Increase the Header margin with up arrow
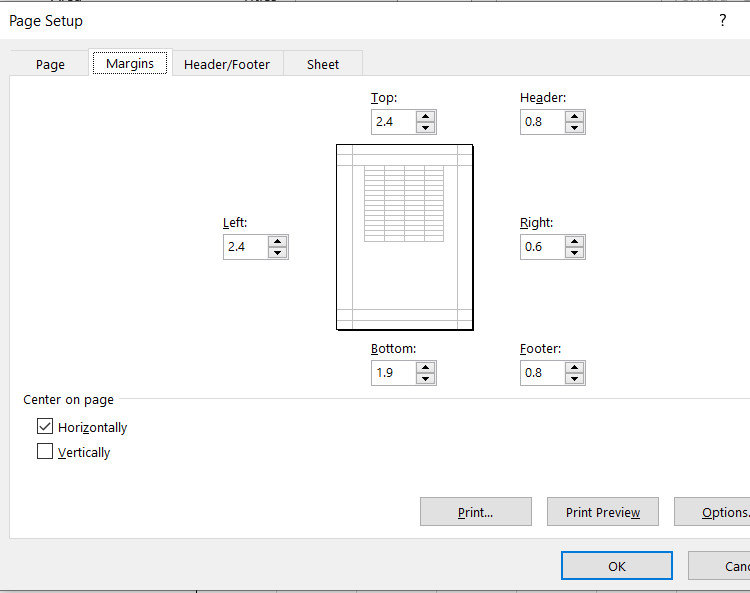750x593 pixels. pos(574,116)
